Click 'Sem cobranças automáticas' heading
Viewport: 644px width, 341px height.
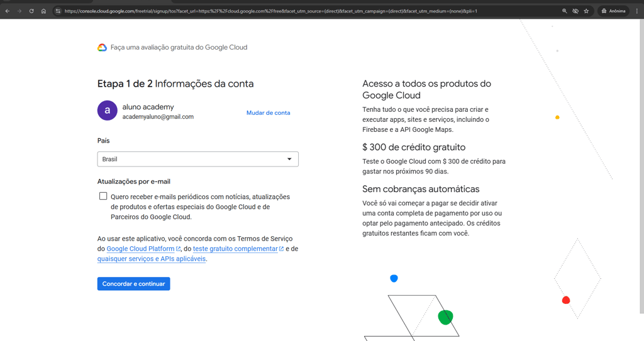tap(421, 189)
